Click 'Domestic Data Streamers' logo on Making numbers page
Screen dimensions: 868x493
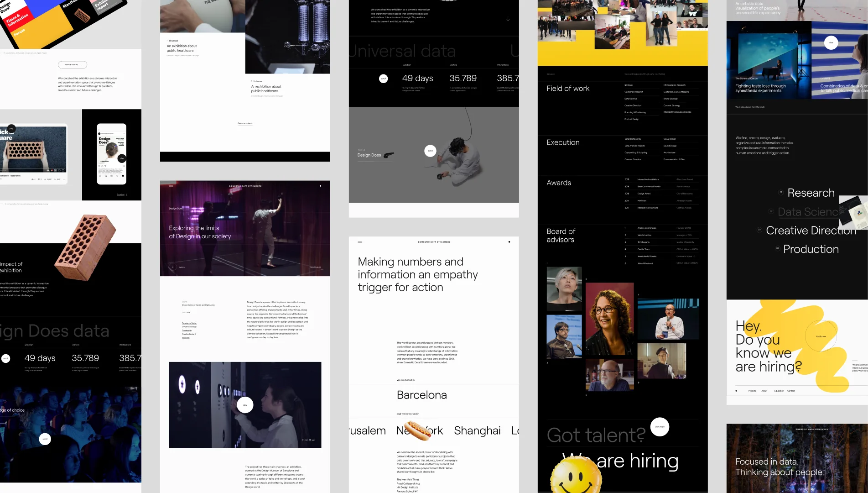click(x=434, y=242)
